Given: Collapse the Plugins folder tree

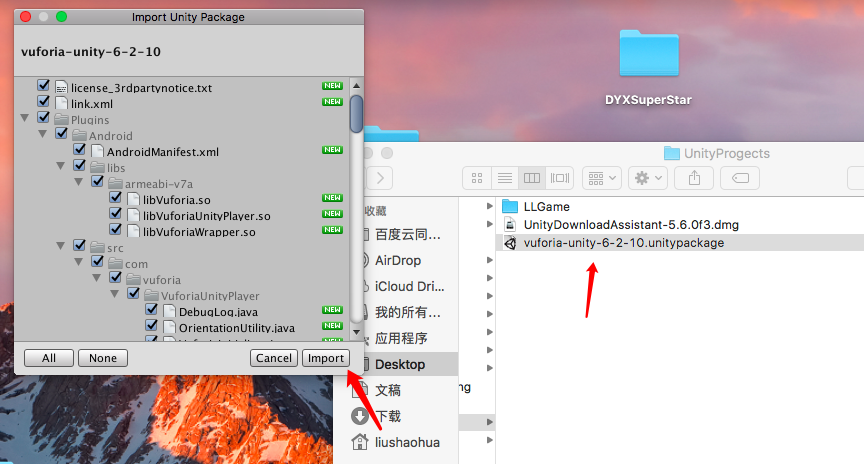Looking at the screenshot, I should (24, 118).
